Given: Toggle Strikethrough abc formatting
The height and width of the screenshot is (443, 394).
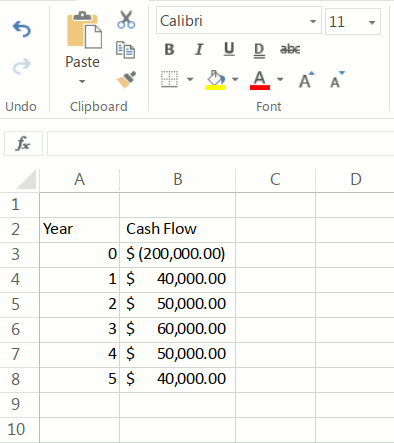Looking at the screenshot, I should pos(290,49).
